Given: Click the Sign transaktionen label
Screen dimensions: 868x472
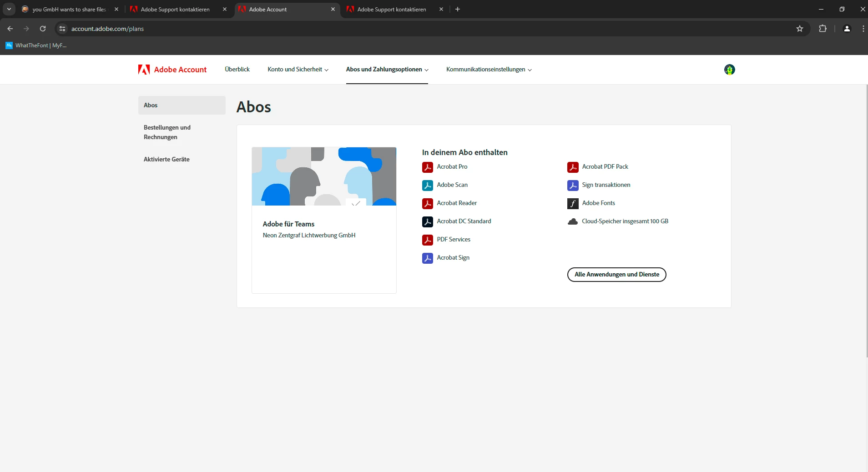Looking at the screenshot, I should tap(606, 185).
